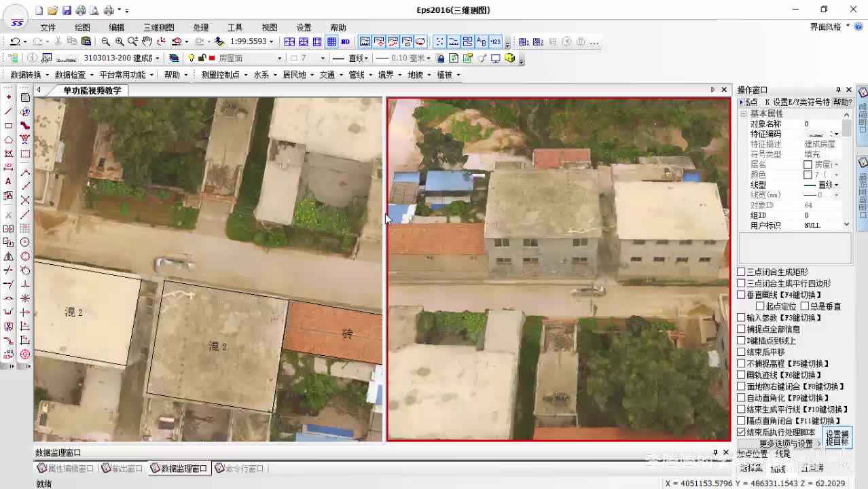This screenshot has width=868, height=489.
Task: Open the color 7 swatch dropdown
Action: tap(321, 58)
